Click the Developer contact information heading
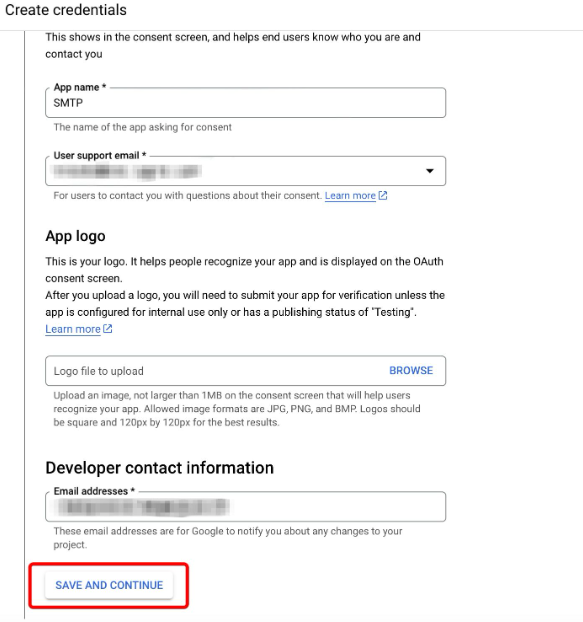Viewport: 583px width, 622px height. coord(159,468)
